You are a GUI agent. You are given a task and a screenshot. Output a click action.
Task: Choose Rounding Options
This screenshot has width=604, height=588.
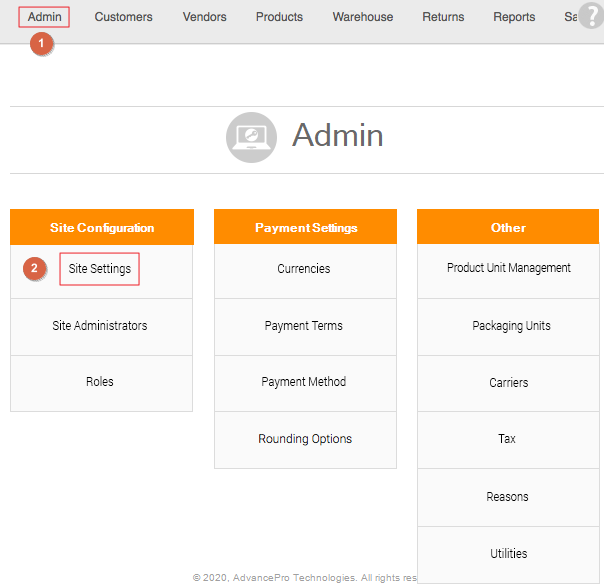pos(304,439)
